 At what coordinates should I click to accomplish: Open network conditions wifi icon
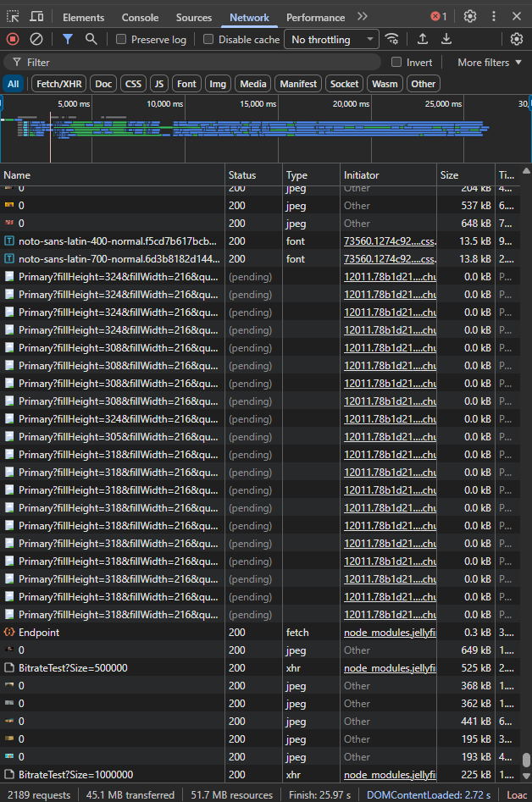tap(391, 39)
